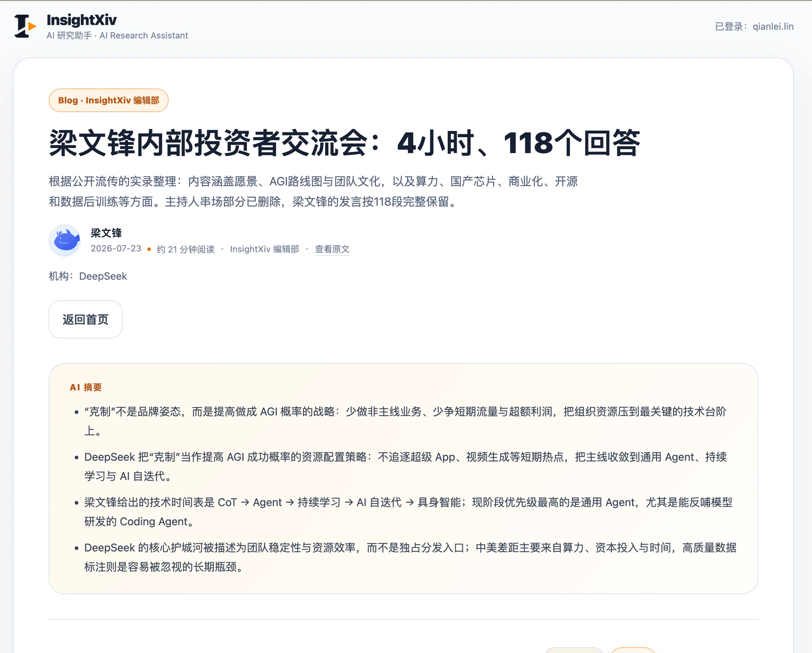The width and height of the screenshot is (812, 653).
Task: Click the intro paragraph starting 根据公开流传的实录整理
Action: [x=313, y=191]
